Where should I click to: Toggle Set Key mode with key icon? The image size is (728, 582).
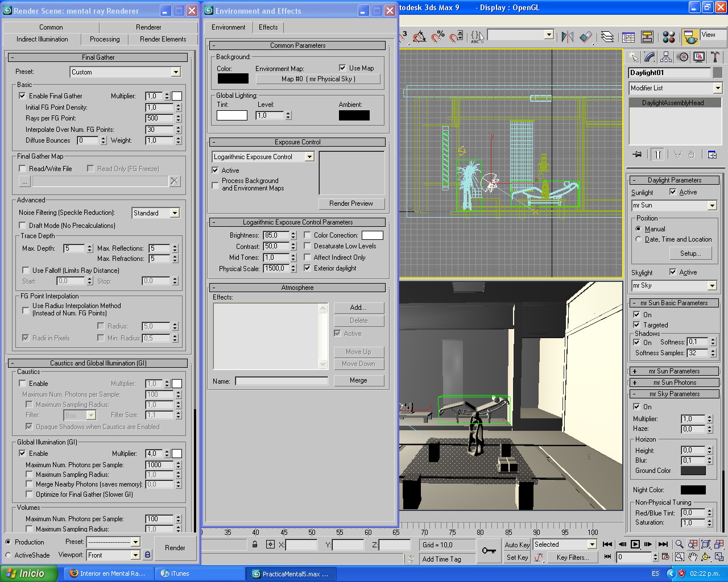[x=489, y=551]
